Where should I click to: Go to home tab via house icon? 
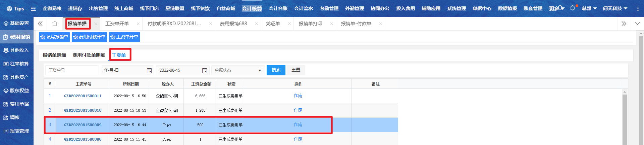[55, 24]
